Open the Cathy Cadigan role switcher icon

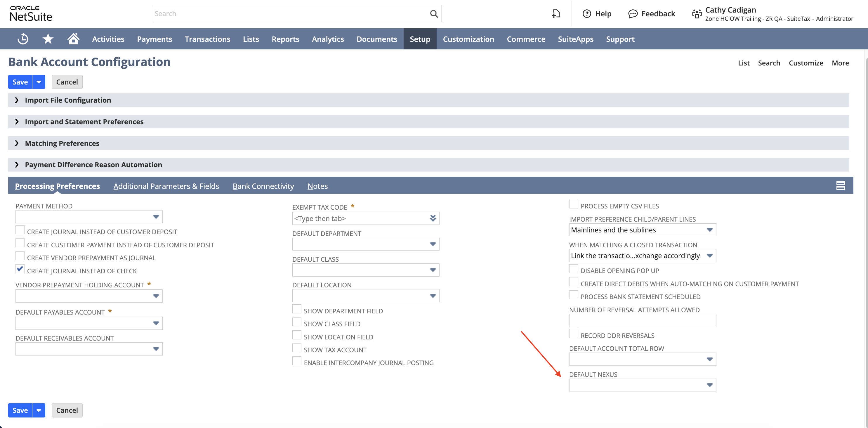pos(697,14)
